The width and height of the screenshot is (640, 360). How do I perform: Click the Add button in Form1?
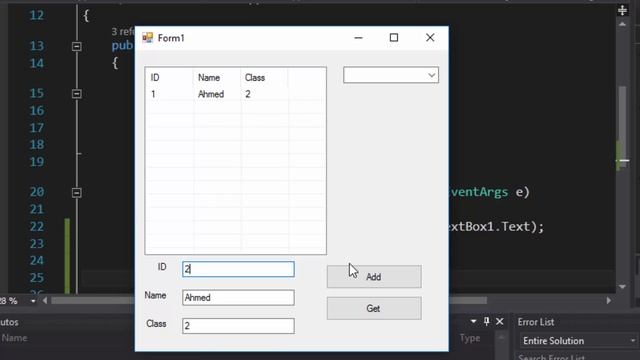tap(374, 277)
